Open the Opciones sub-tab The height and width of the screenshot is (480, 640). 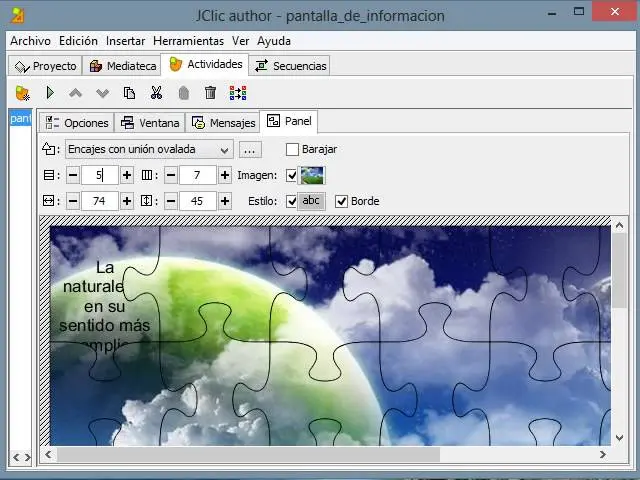77,123
